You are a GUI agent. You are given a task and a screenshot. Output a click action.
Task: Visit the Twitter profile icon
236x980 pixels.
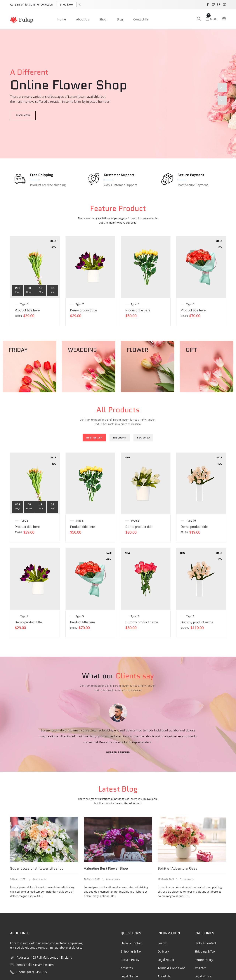pyautogui.click(x=213, y=5)
